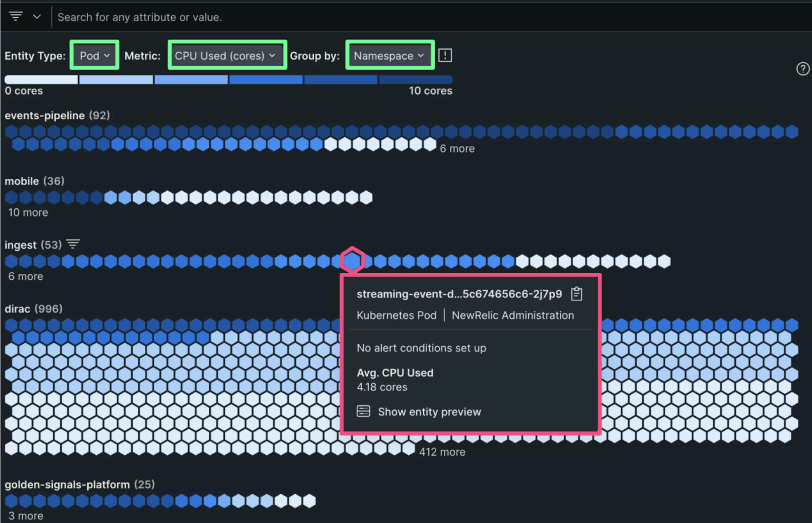Select the darkest segment of the cores legend
Image resolution: width=812 pixels, height=523 pixels.
tap(415, 80)
